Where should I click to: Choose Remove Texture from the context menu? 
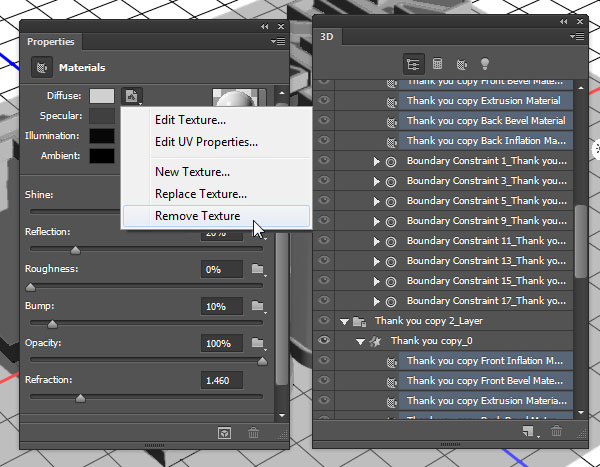[x=216, y=216]
